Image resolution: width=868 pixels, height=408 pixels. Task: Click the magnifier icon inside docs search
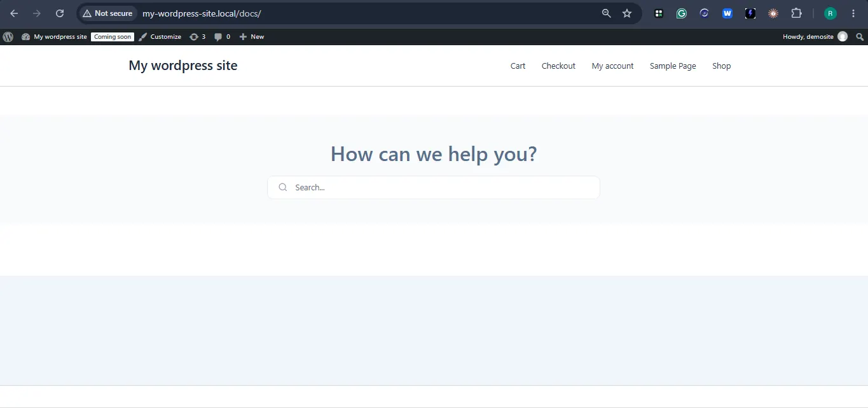click(283, 187)
